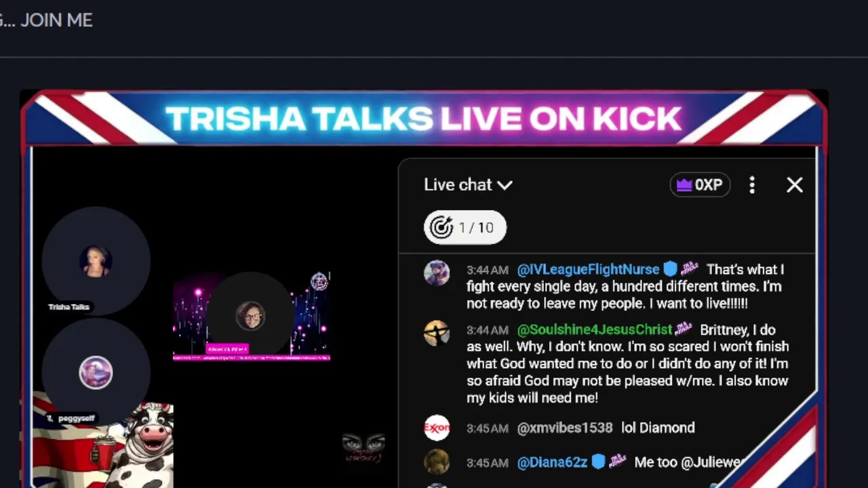Click the Trisha Talks Live on Kick banner
This screenshot has width=868, height=488.
[x=423, y=119]
